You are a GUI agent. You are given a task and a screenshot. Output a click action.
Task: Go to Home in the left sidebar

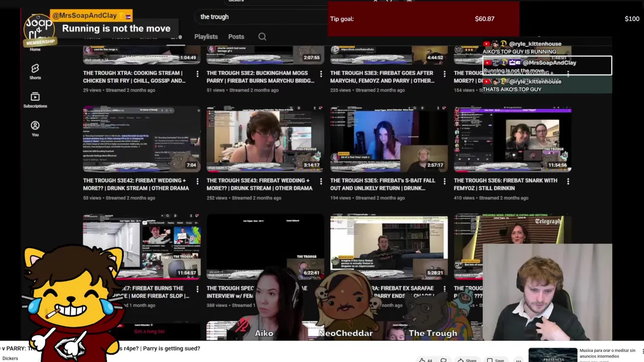pyautogui.click(x=35, y=49)
